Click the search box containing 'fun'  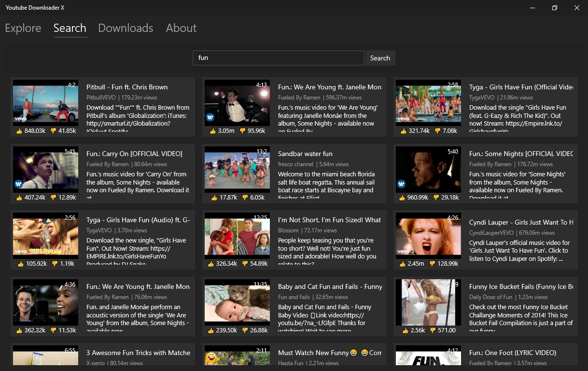pyautogui.click(x=278, y=58)
